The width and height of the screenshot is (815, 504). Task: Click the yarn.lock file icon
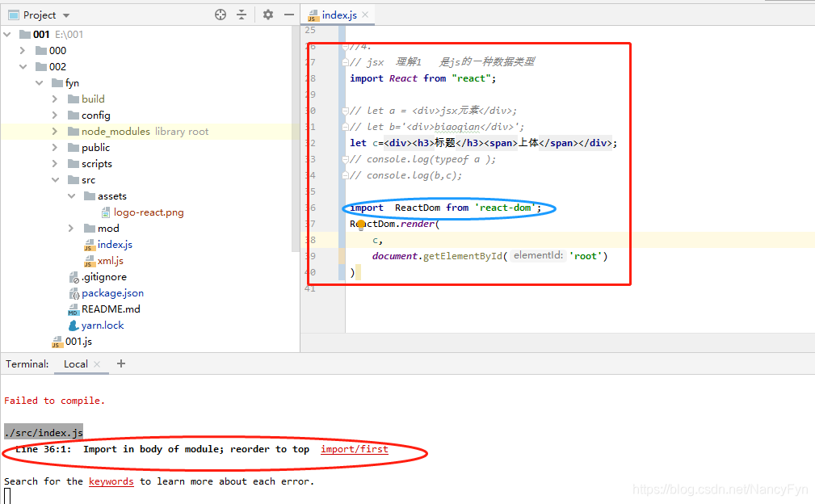[x=74, y=325]
